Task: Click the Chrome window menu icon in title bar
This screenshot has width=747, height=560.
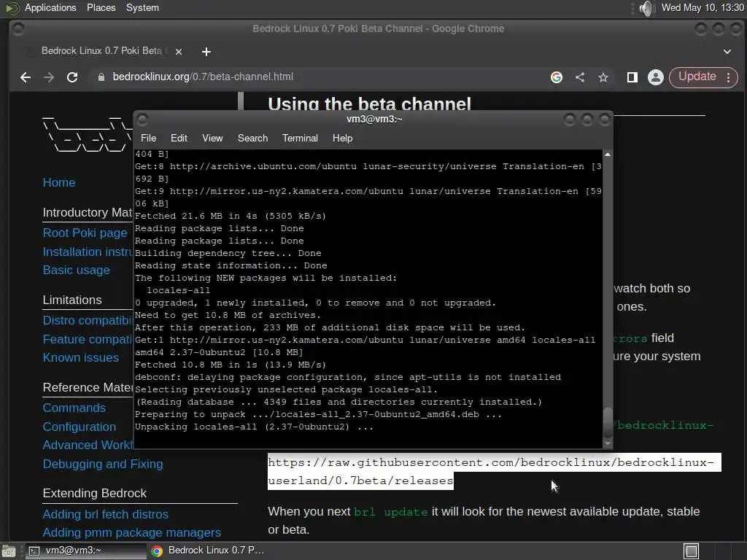Action: [18, 29]
